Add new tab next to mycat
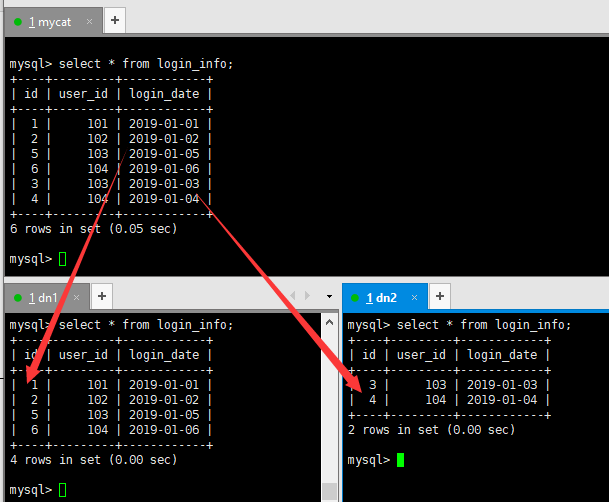 (x=114, y=20)
